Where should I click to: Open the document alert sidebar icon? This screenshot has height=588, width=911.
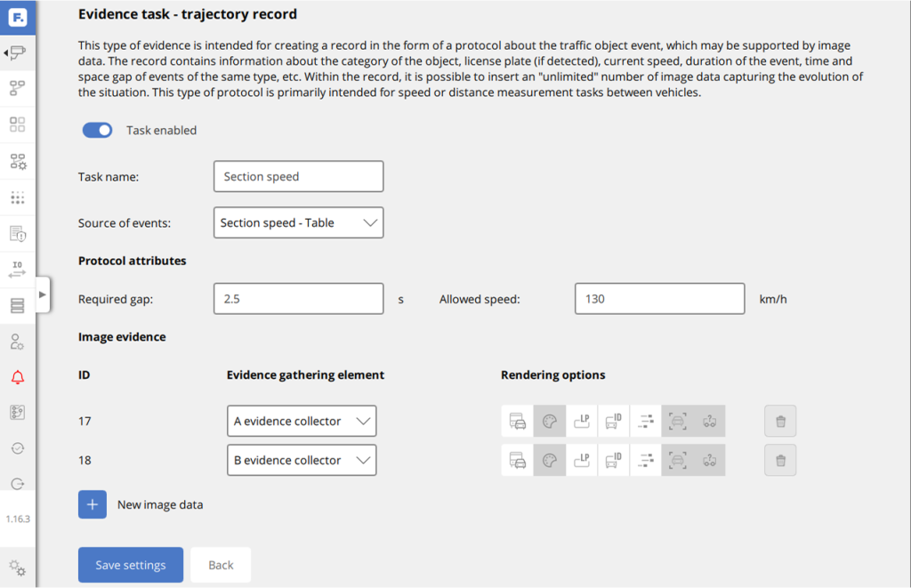17,233
